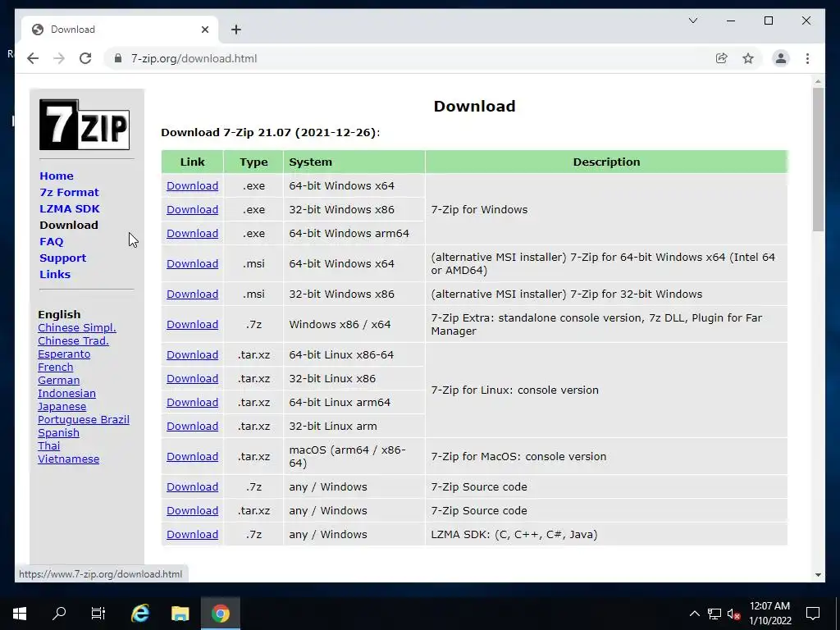
Task: Open the tab search chevron
Action: coord(692,21)
